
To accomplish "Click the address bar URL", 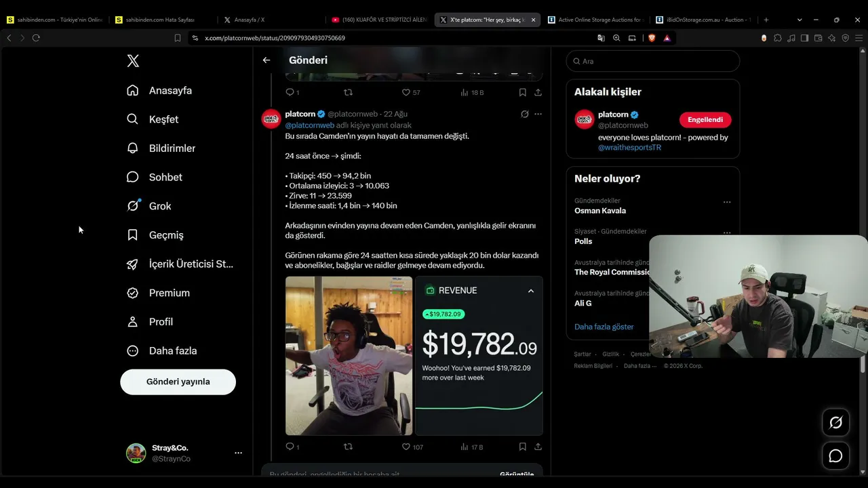I will [x=275, y=38].
